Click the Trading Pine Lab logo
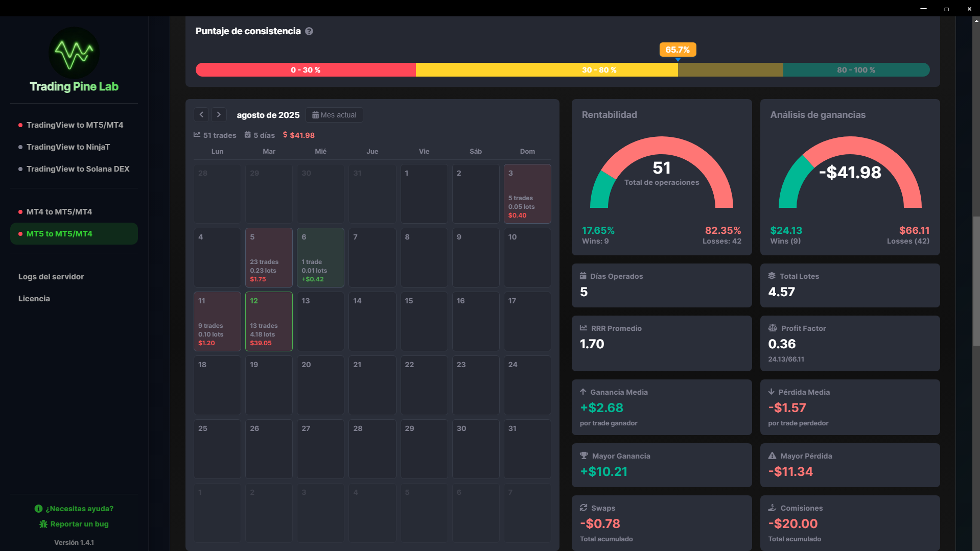 click(74, 53)
